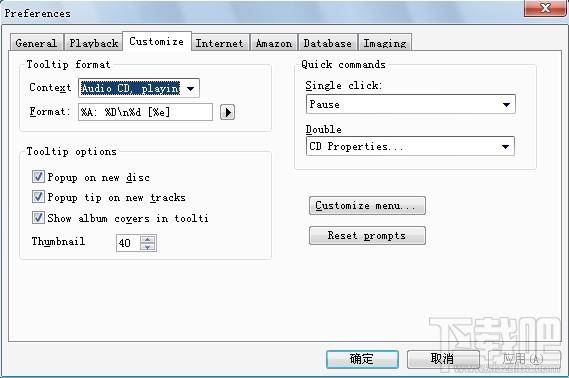Expand the Double click command dropdown
Viewport: 569px width, 378px height.
(x=410, y=146)
